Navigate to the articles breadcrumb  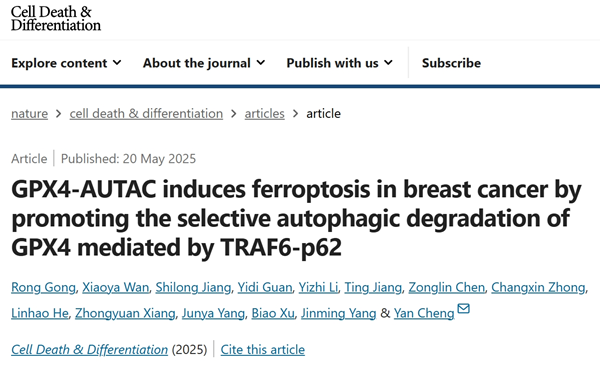[x=264, y=114]
